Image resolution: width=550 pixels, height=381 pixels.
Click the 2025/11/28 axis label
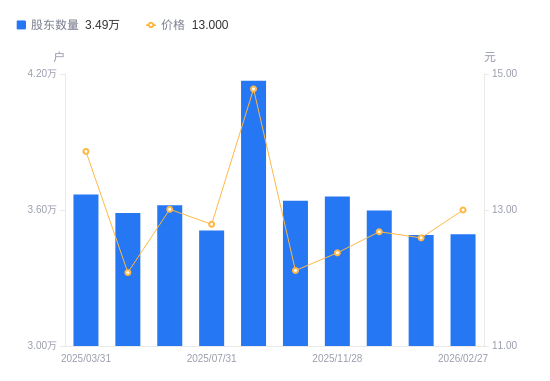337,358
